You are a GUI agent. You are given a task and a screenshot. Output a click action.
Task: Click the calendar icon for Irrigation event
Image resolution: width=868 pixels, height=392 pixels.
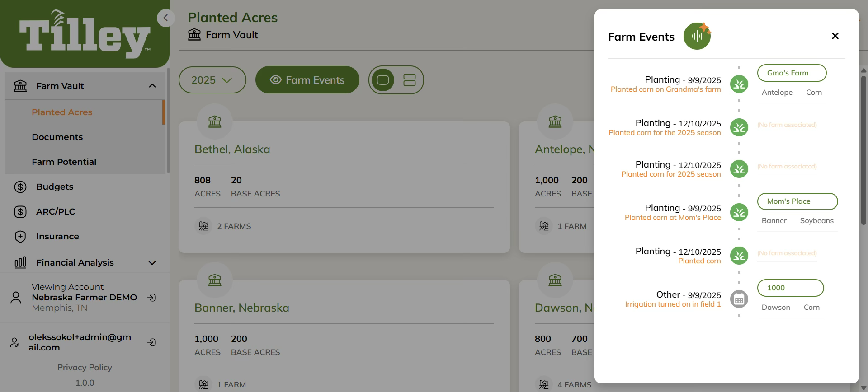click(x=739, y=299)
